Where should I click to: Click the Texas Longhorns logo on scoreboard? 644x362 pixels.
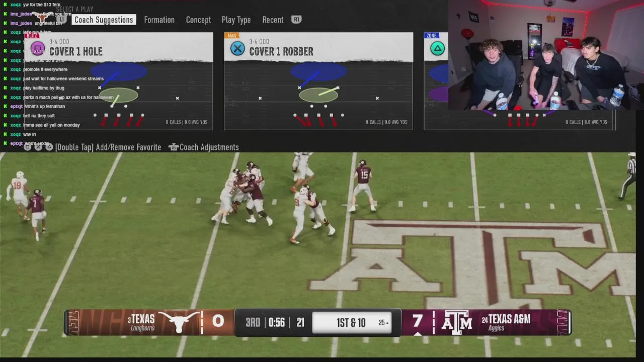[x=179, y=322]
